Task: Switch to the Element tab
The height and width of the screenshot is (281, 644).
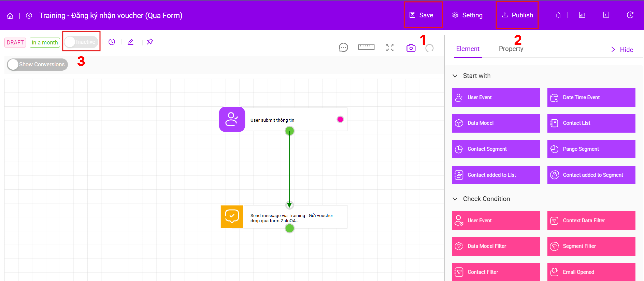Action: [468, 49]
